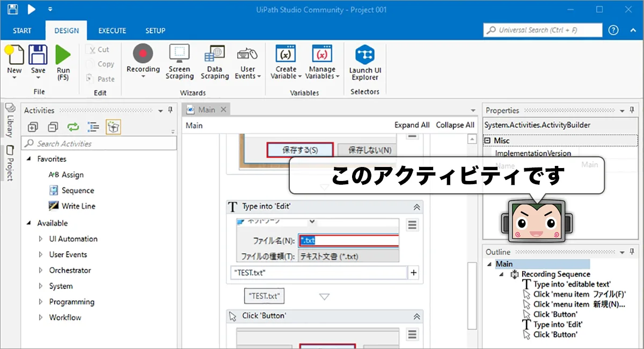Screen dimensions: 644x349
Task: Select the Assign activity
Action: point(66,174)
